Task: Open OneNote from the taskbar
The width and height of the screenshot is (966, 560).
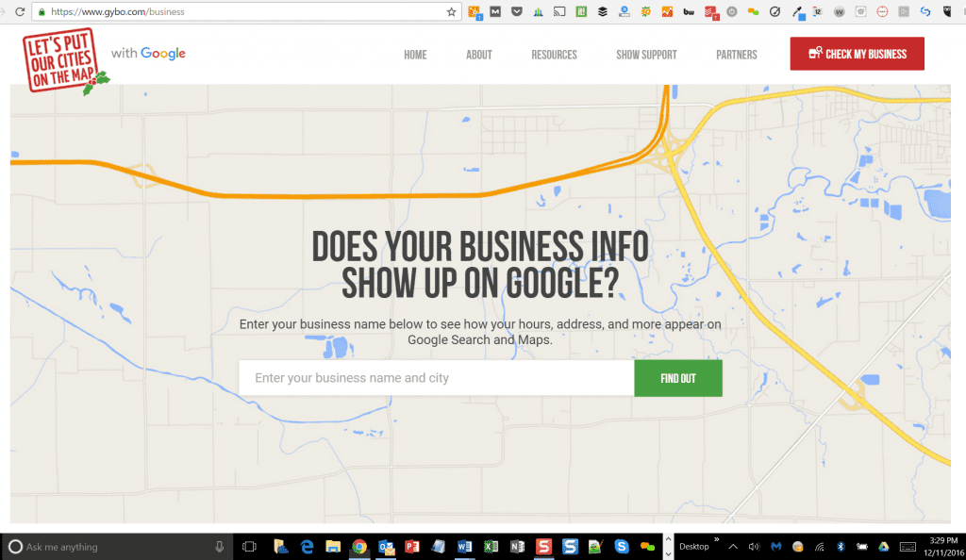Action: [516, 546]
